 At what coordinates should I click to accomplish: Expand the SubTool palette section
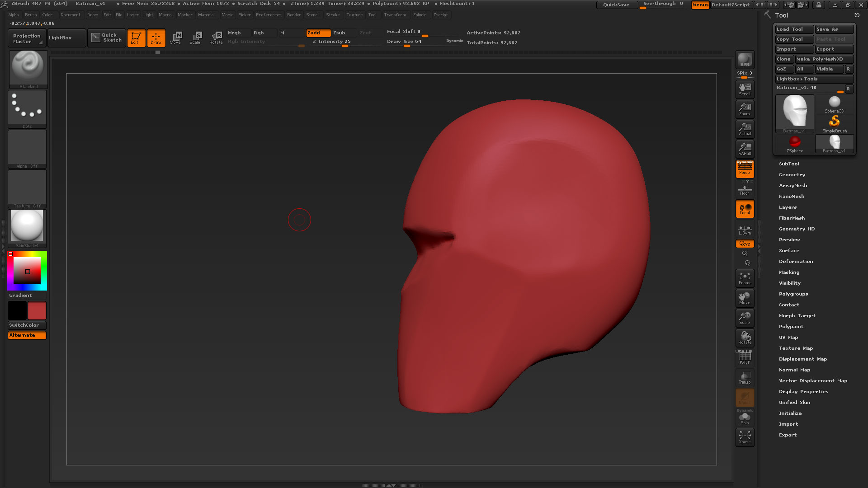[789, 164]
